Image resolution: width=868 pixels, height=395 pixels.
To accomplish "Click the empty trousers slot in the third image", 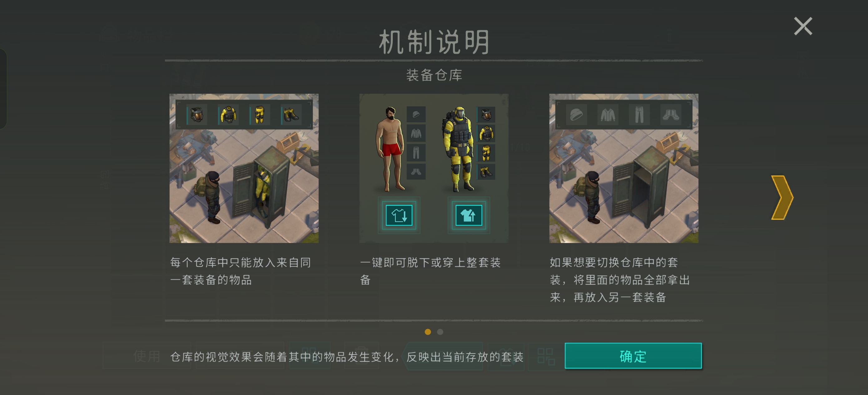I will tap(639, 115).
